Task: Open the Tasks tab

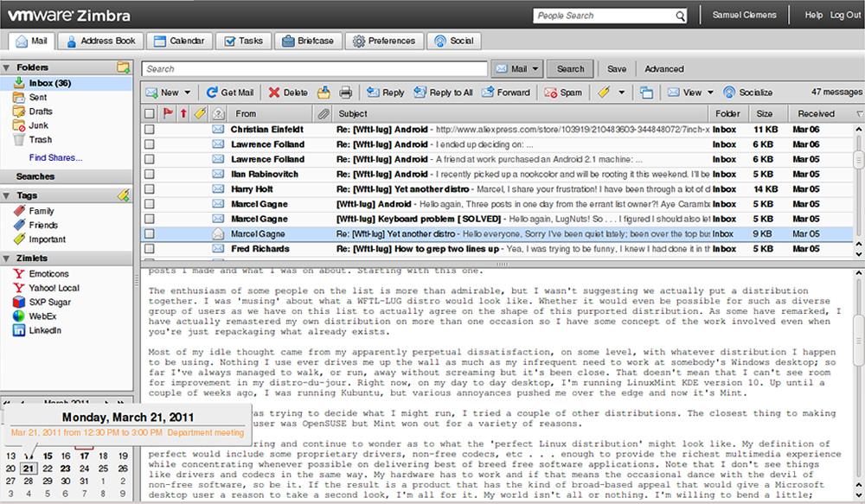Action: (243, 41)
